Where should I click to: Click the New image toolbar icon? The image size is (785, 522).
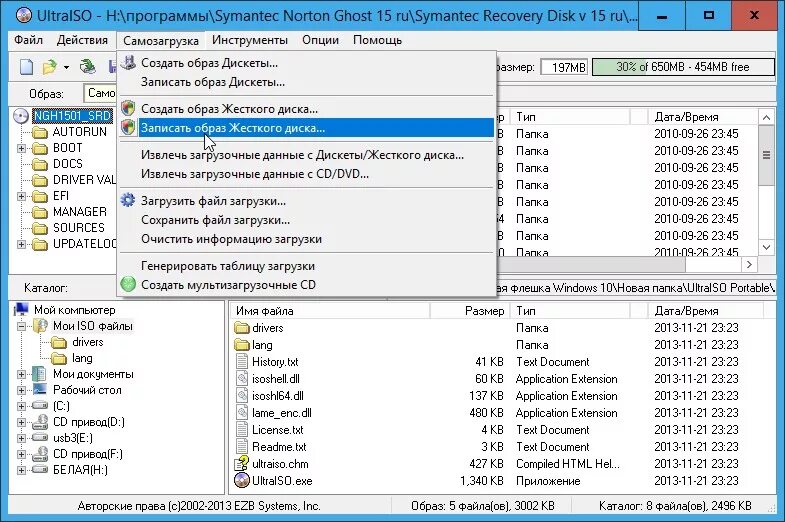pos(27,67)
